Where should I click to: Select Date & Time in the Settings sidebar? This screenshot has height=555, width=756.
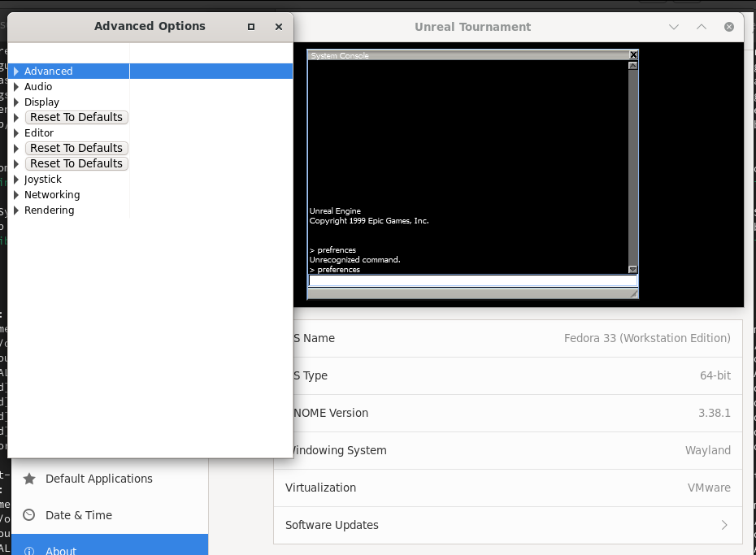click(98, 515)
